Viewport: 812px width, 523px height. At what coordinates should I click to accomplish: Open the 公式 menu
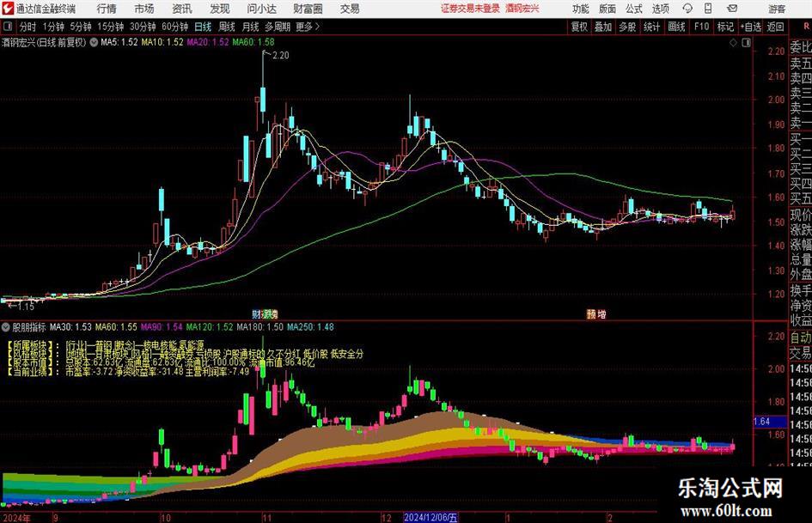pyautogui.click(x=633, y=9)
